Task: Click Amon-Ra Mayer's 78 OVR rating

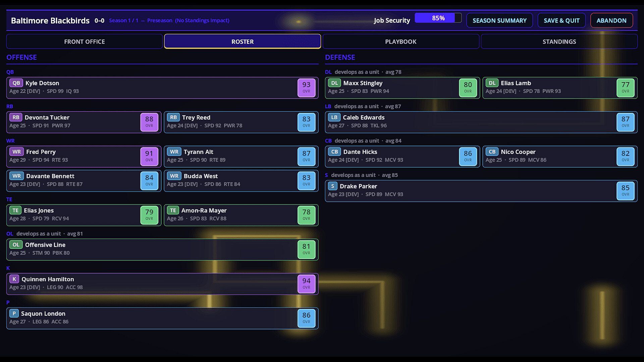Action: click(x=306, y=215)
